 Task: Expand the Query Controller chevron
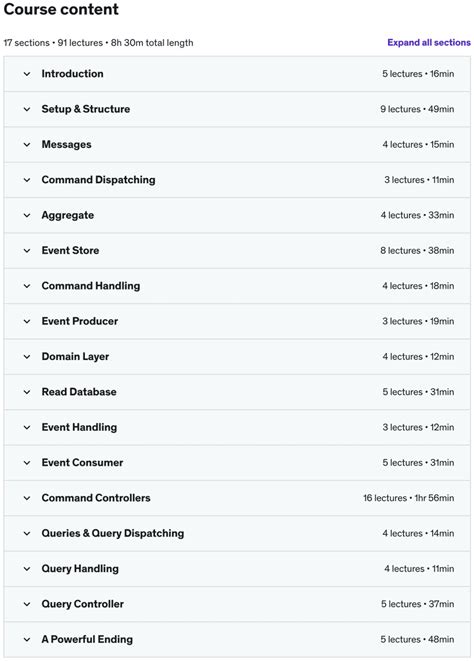[27, 605]
